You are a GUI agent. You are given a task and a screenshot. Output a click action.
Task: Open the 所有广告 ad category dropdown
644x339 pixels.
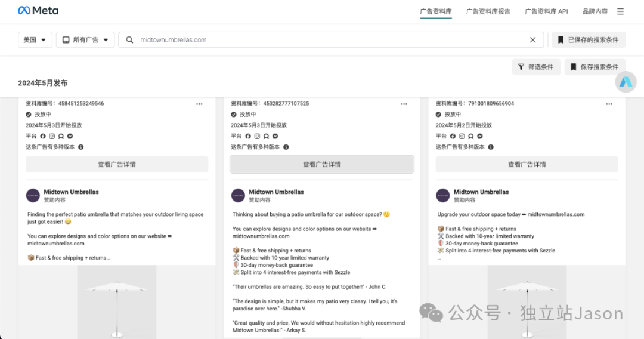[85, 40]
